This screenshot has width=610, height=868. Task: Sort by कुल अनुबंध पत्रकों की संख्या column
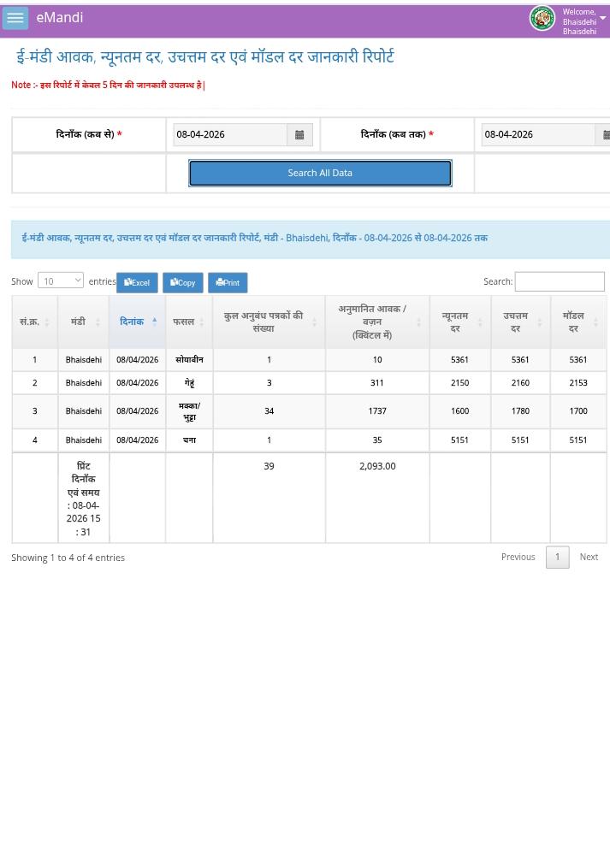click(x=268, y=322)
